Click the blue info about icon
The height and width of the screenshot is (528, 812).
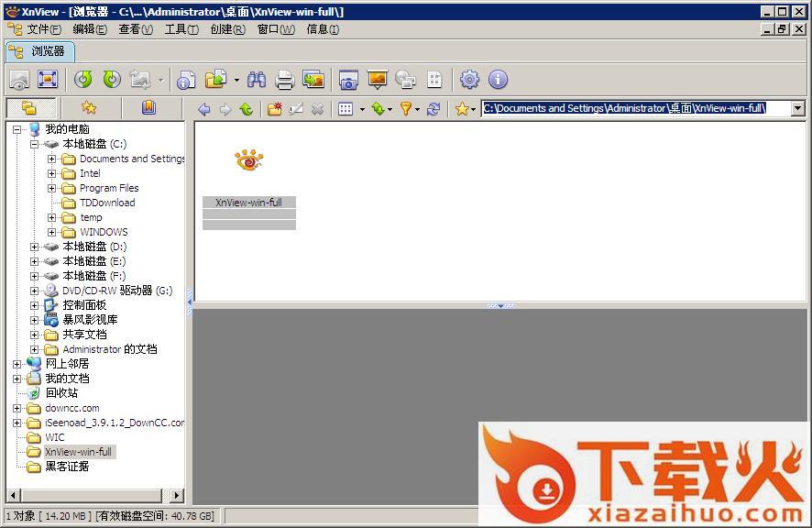(498, 80)
